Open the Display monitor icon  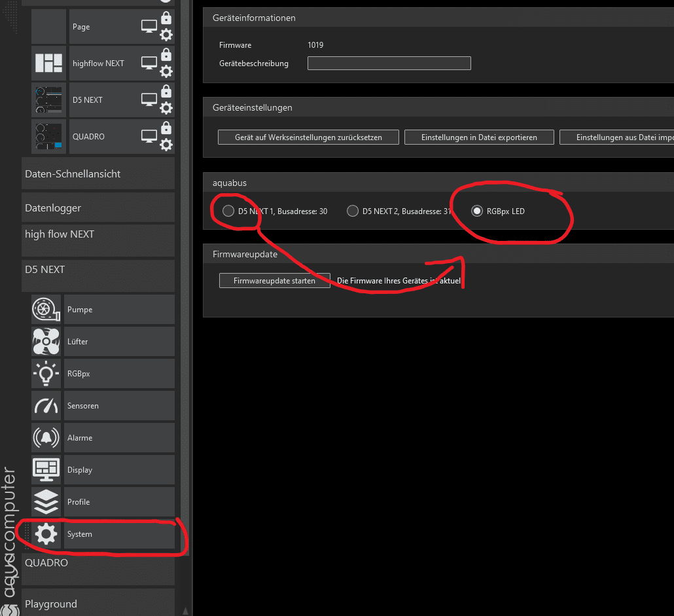(46, 470)
